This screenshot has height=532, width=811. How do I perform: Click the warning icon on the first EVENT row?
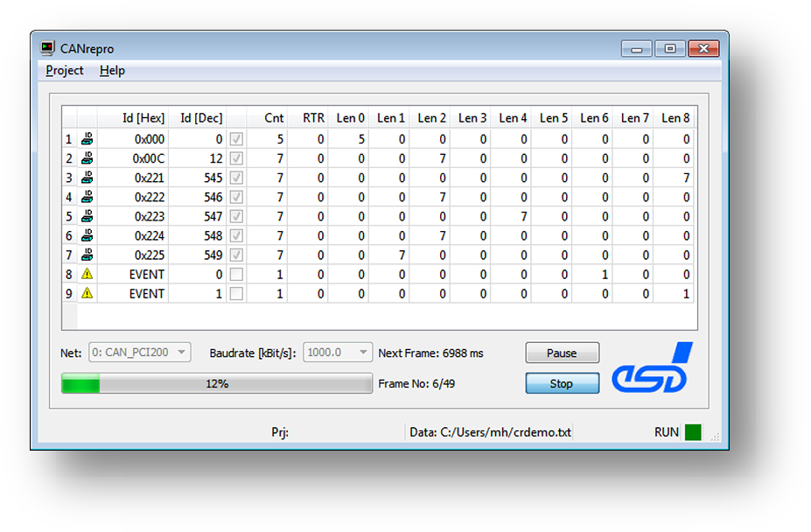pos(86,274)
